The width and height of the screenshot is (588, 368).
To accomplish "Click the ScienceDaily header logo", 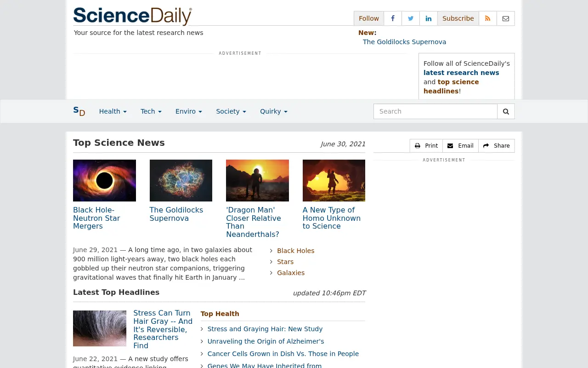I will coord(133,16).
